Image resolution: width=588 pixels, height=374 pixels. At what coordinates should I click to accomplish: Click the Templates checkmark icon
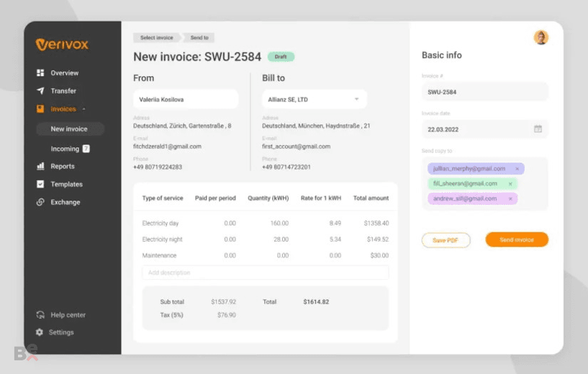click(40, 184)
